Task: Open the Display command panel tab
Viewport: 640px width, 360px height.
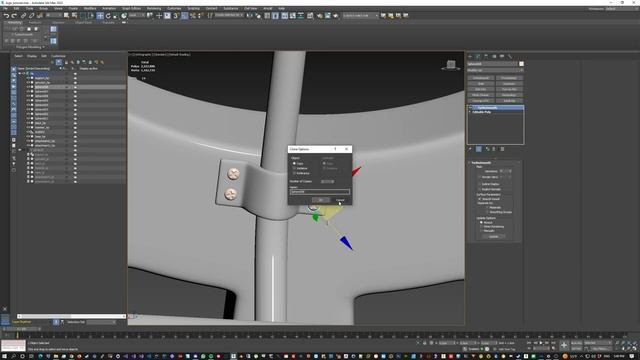Action: (502, 56)
